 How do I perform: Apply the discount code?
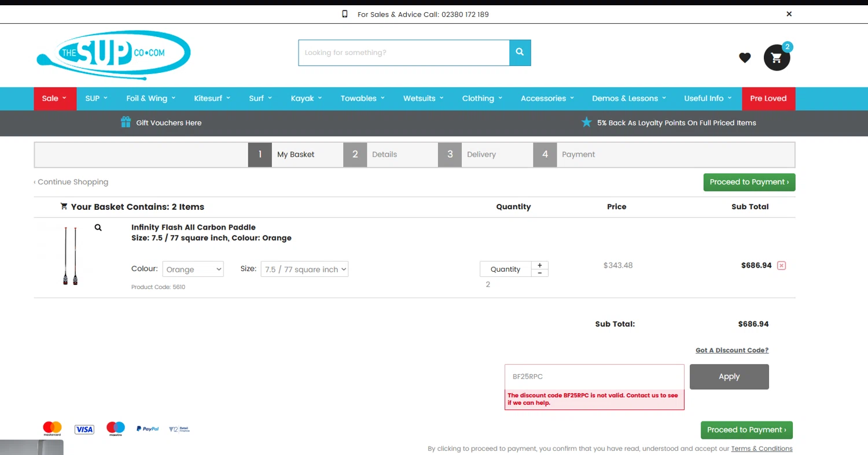tap(729, 376)
